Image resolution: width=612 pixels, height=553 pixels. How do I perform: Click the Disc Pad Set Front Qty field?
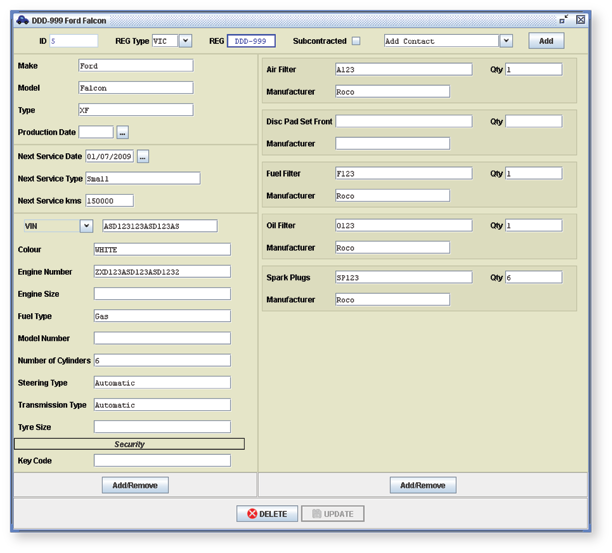[534, 121]
